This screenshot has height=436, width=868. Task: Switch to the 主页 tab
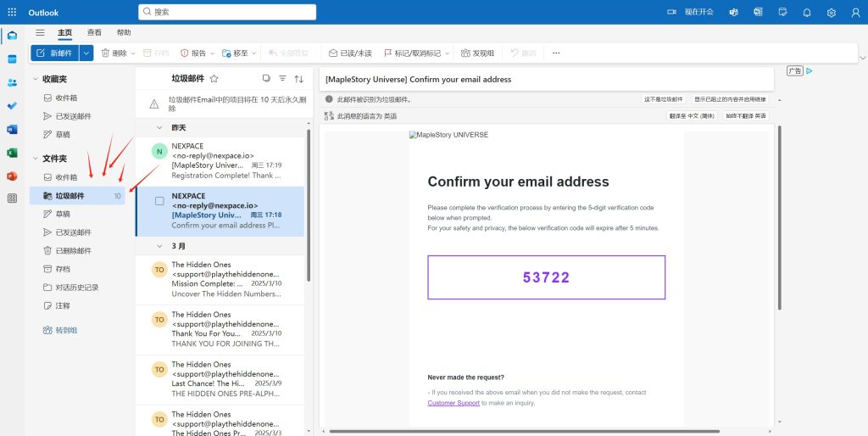point(65,33)
